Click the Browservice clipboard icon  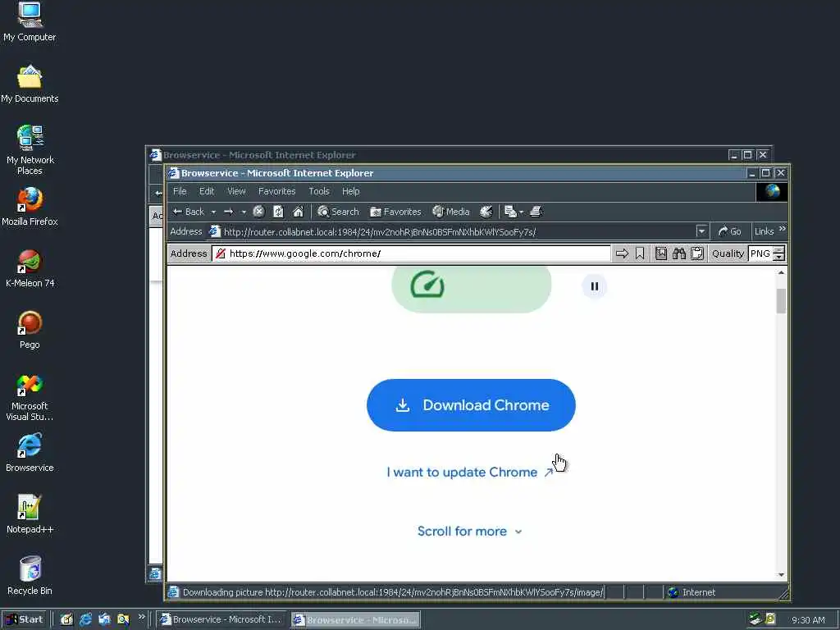(x=697, y=253)
